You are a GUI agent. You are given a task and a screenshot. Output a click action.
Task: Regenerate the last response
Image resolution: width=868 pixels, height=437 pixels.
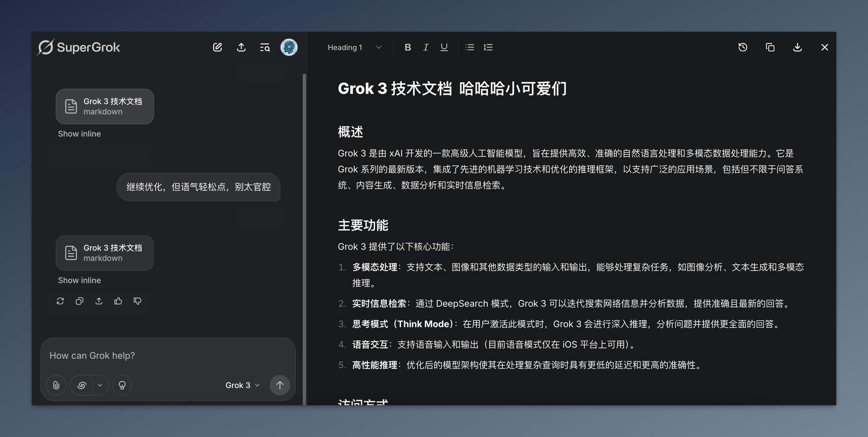pos(60,301)
